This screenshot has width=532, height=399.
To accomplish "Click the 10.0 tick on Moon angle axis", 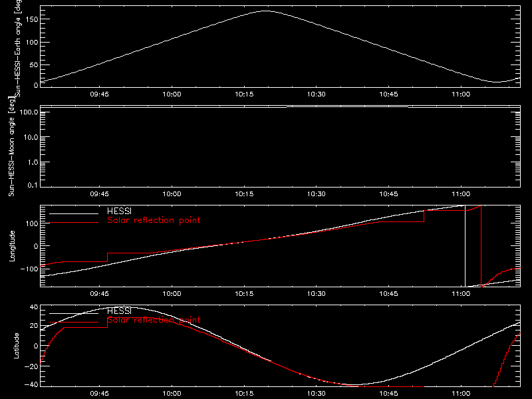I will (x=31, y=138).
